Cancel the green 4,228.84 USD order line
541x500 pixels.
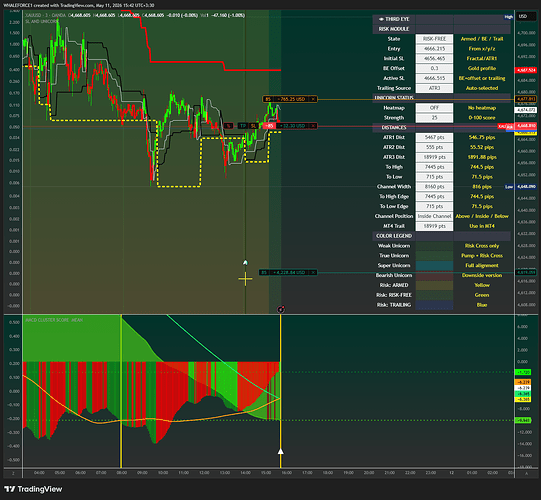click(x=313, y=273)
